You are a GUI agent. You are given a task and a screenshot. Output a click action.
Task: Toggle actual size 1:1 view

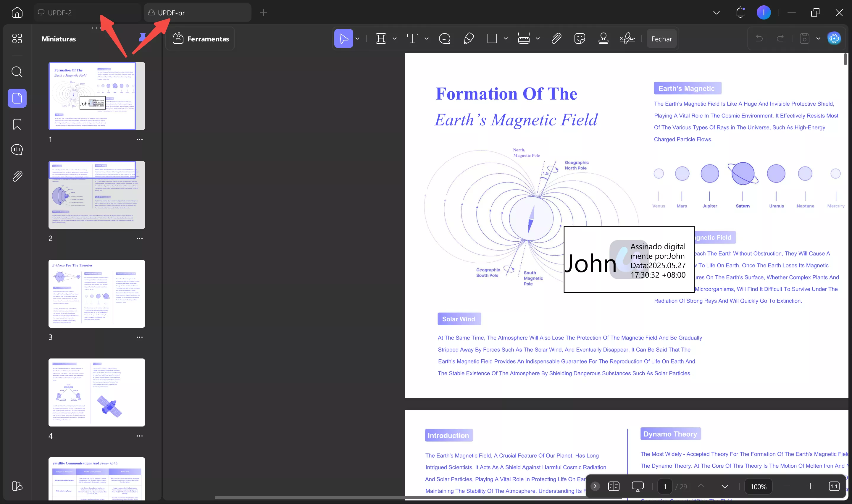point(834,486)
